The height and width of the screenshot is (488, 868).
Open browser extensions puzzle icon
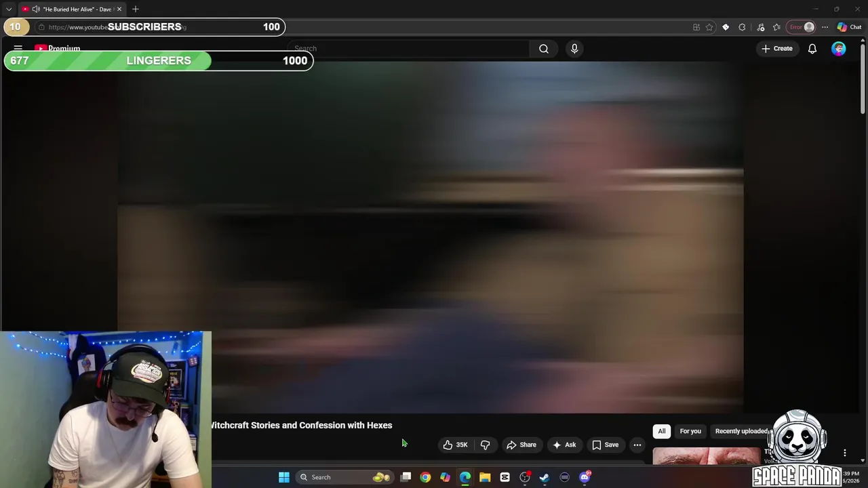[742, 27]
